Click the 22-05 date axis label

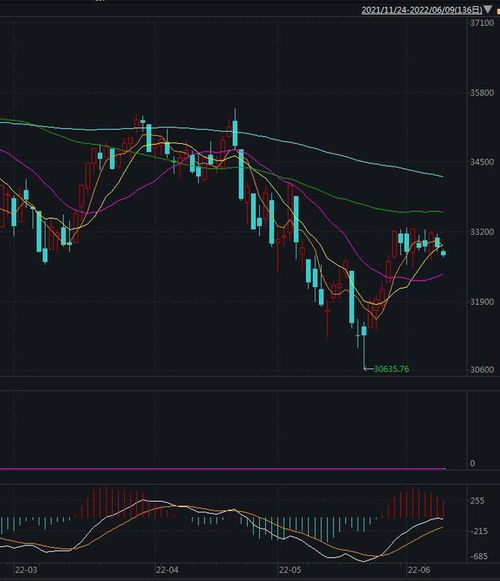pyautogui.click(x=290, y=570)
